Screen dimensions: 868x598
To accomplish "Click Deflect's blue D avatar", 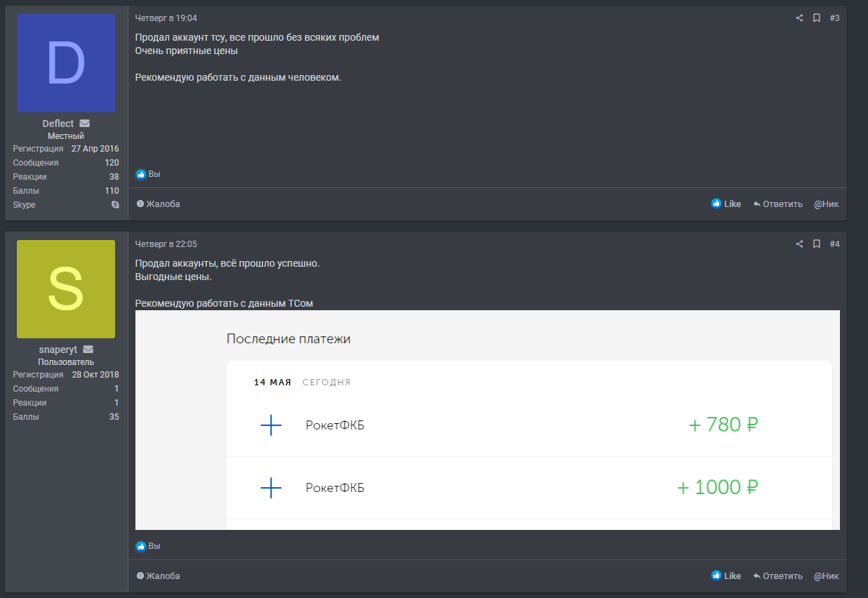I will click(x=66, y=63).
